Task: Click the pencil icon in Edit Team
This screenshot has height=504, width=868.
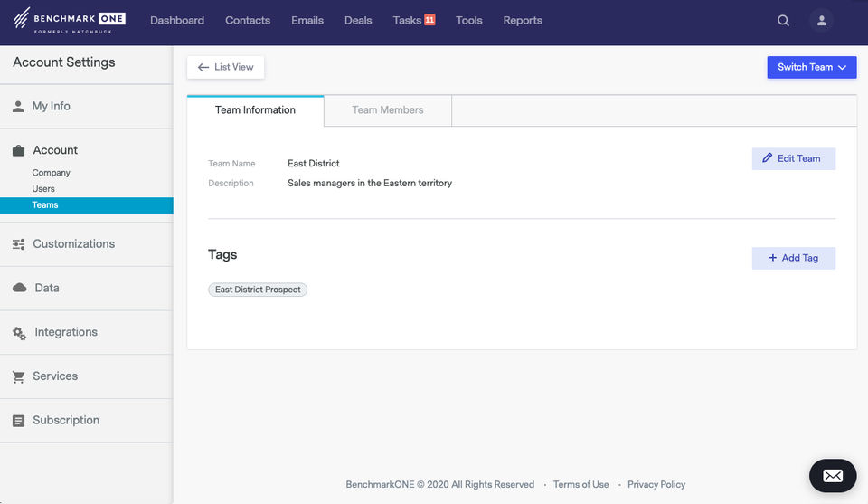Action: click(x=767, y=157)
